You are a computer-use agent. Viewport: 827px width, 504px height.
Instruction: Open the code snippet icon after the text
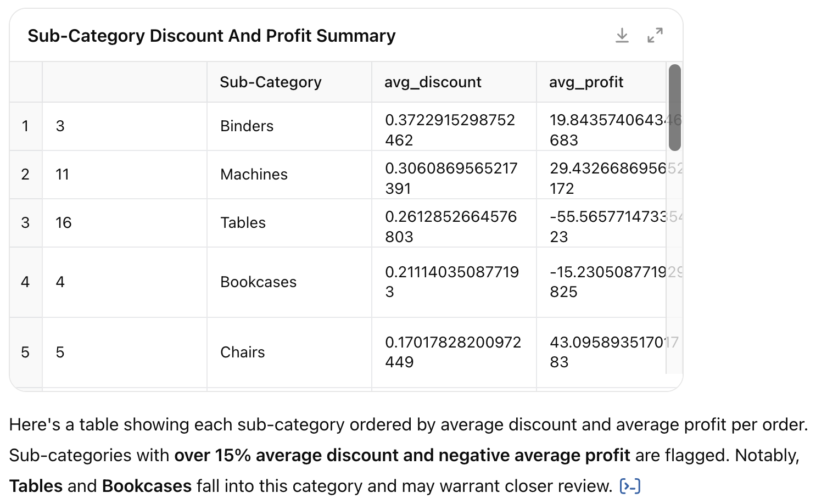630,486
